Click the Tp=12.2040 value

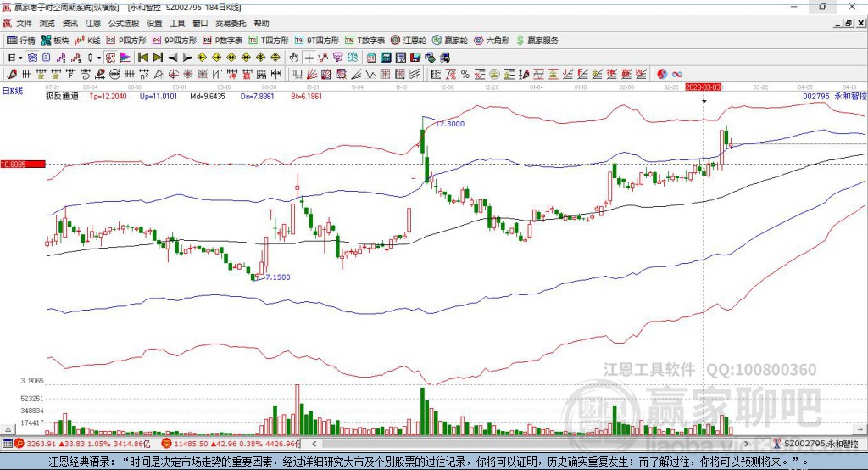(x=108, y=96)
